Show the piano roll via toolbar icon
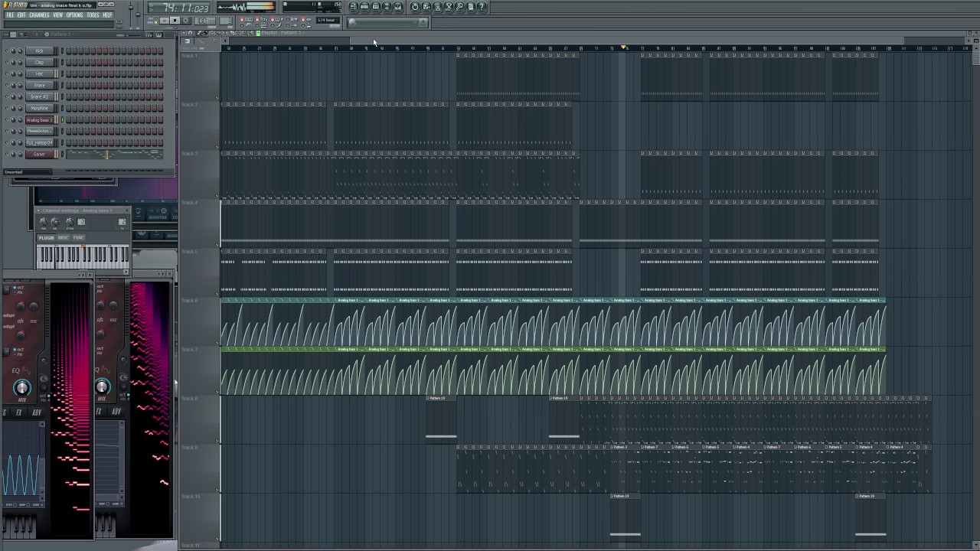The image size is (980, 551). (375, 7)
